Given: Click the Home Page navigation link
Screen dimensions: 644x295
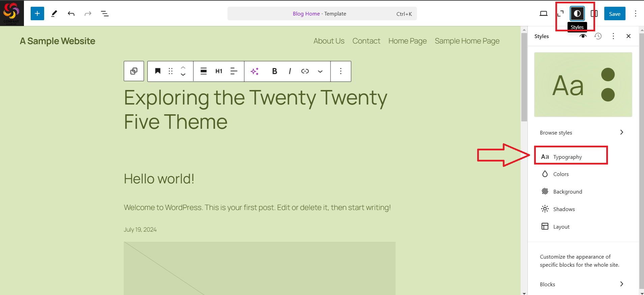Looking at the screenshot, I should (407, 41).
